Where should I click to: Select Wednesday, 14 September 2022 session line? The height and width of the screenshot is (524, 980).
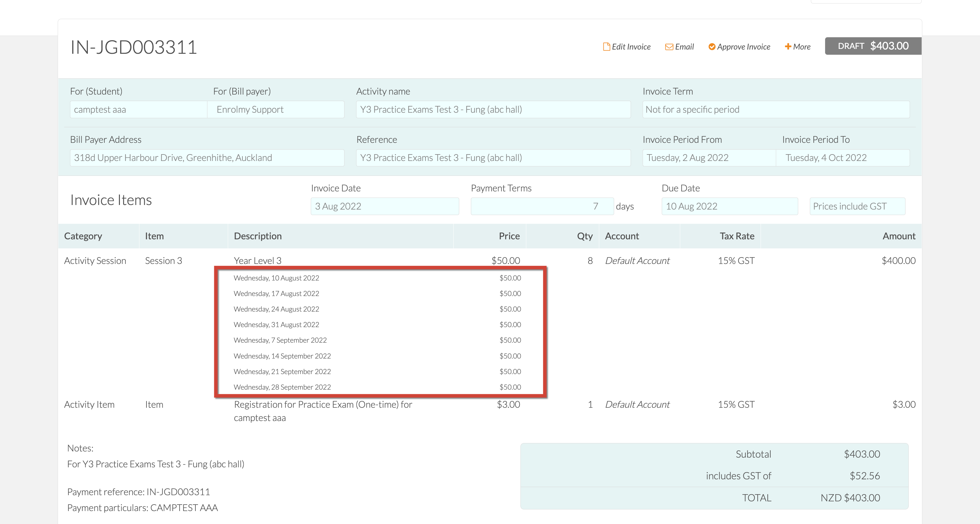(282, 356)
